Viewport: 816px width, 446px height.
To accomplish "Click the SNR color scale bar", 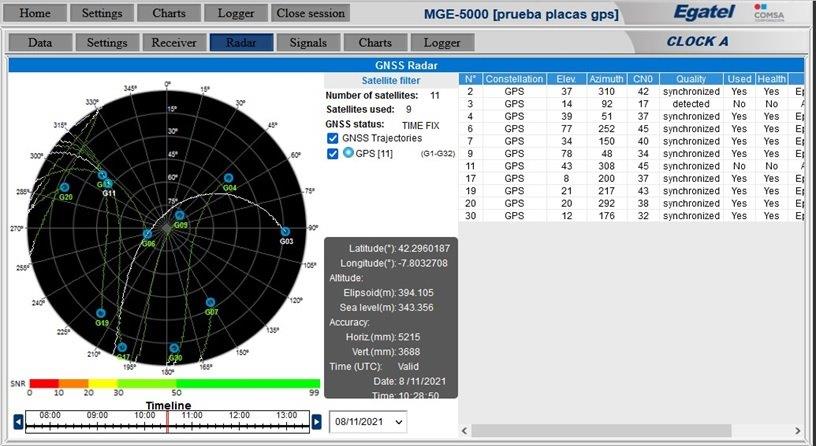I will [175, 384].
